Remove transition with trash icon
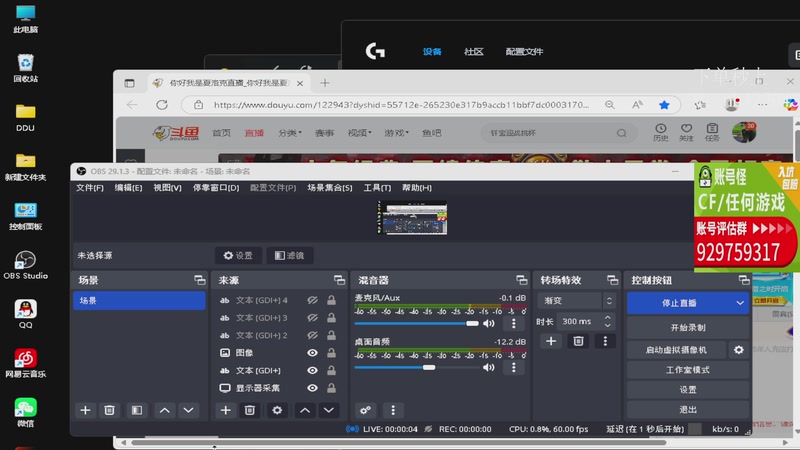The image size is (800, 450). pyautogui.click(x=578, y=341)
